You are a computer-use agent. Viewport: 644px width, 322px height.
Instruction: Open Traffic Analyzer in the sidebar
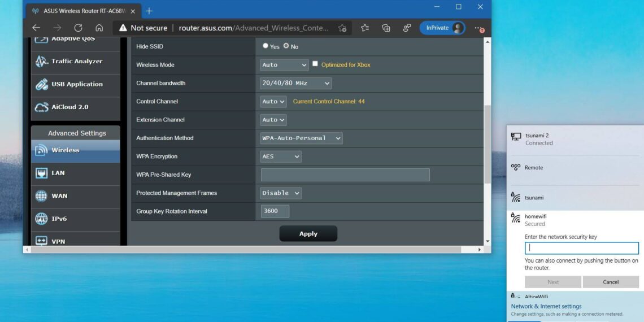76,61
